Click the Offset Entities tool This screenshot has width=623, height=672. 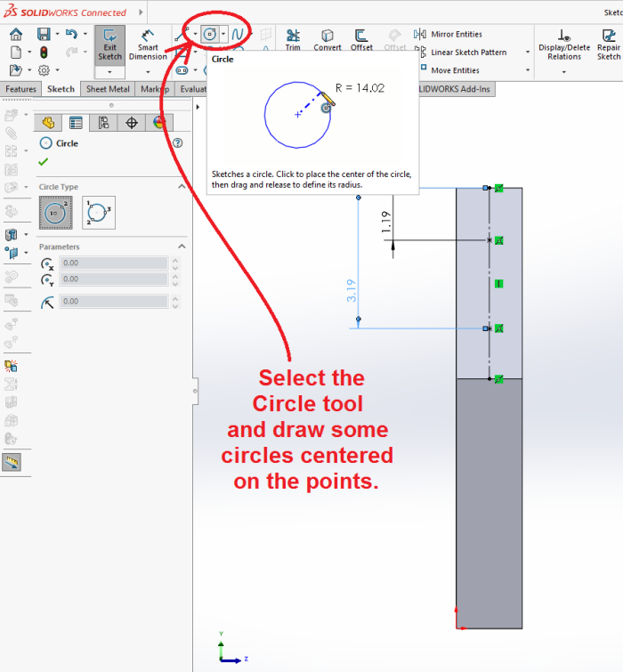[x=361, y=40]
